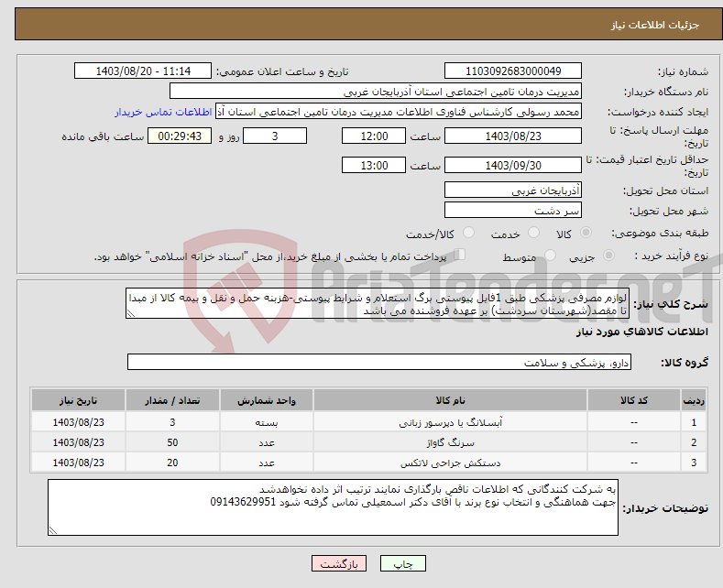
Task: Click the delivery province آذربایجان غربی field
Action: click(513, 190)
